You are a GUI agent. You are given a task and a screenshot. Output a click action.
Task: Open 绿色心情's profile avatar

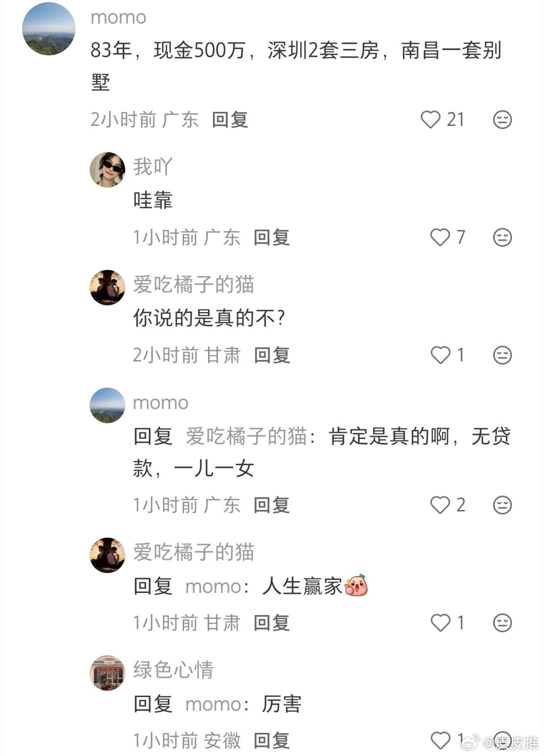click(x=107, y=673)
